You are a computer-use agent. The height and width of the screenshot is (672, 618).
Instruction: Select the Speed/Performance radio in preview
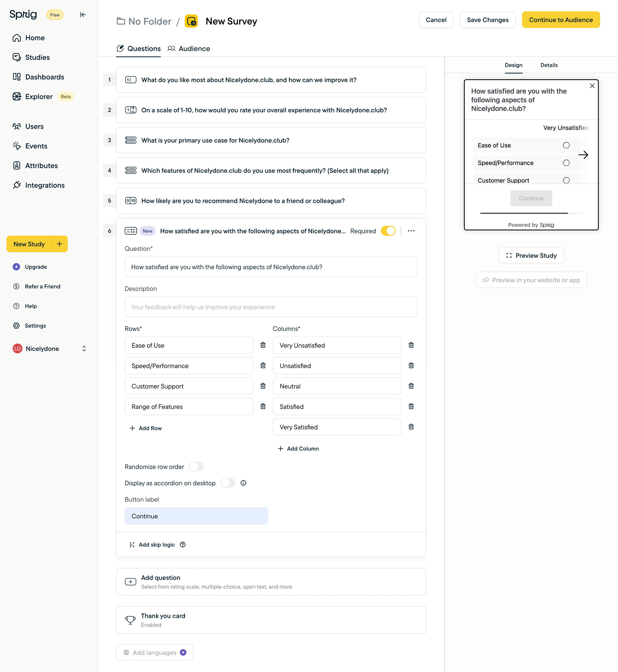click(566, 163)
